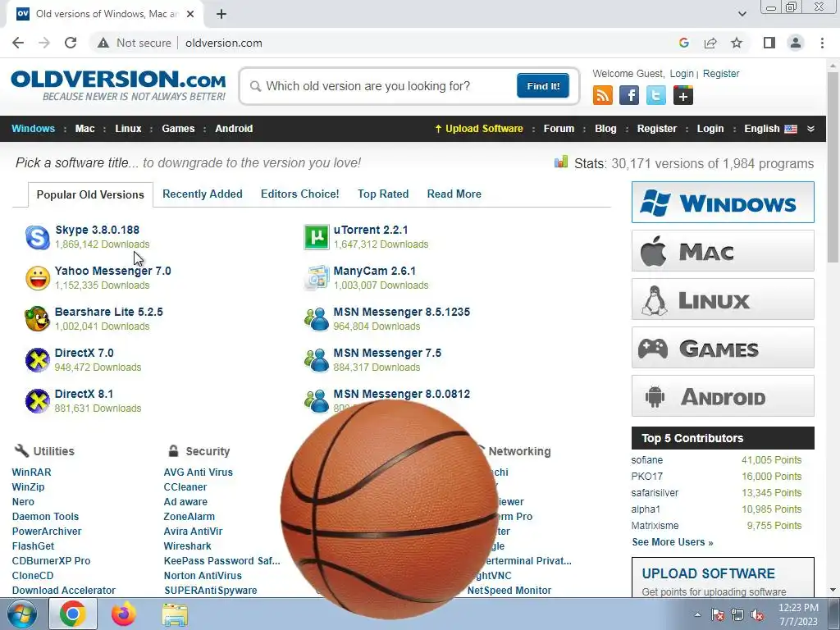Select the English language option
Screen dimensions: 840x630
(x=770, y=129)
